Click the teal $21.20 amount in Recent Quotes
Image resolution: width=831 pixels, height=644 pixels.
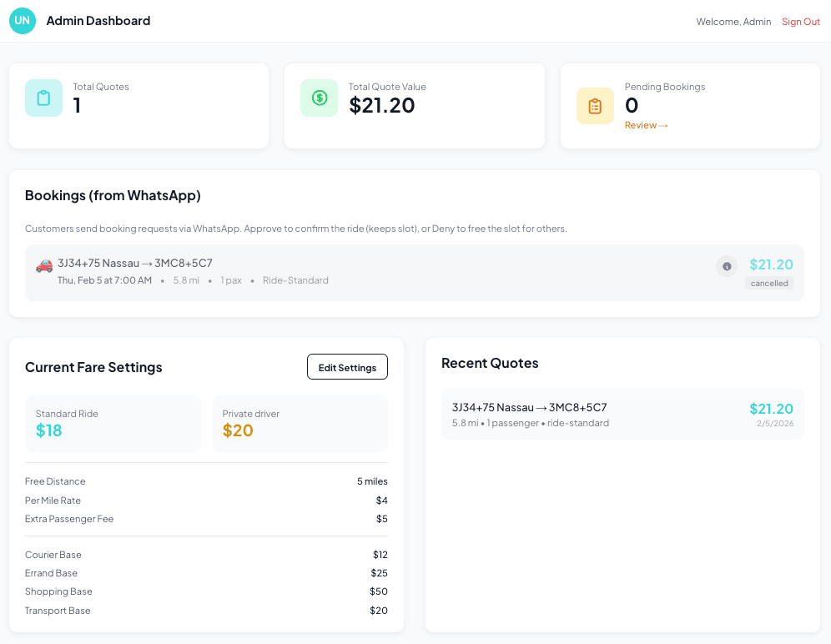coord(772,409)
